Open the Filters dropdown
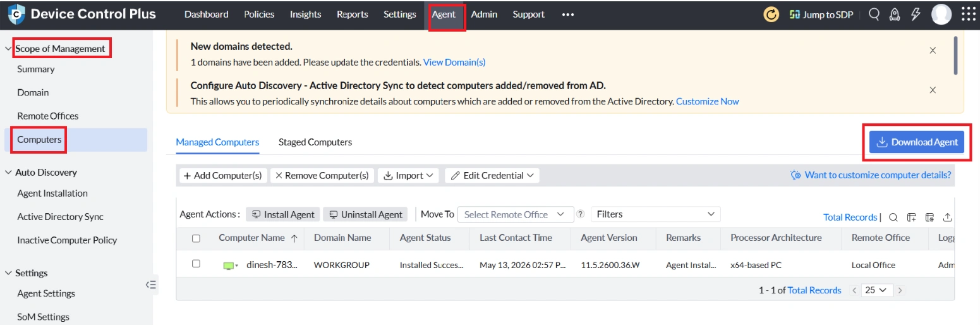This screenshot has width=980, height=325. [655, 214]
